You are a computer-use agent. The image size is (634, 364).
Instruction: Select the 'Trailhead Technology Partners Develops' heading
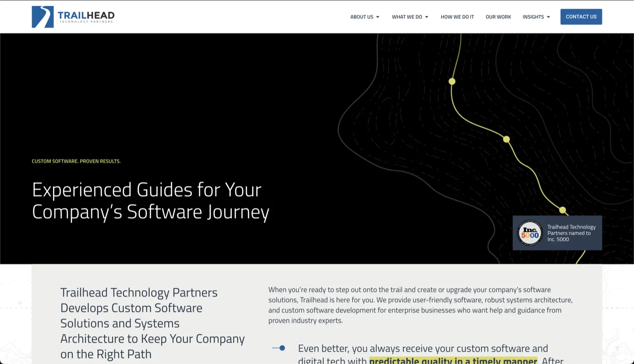tap(152, 323)
